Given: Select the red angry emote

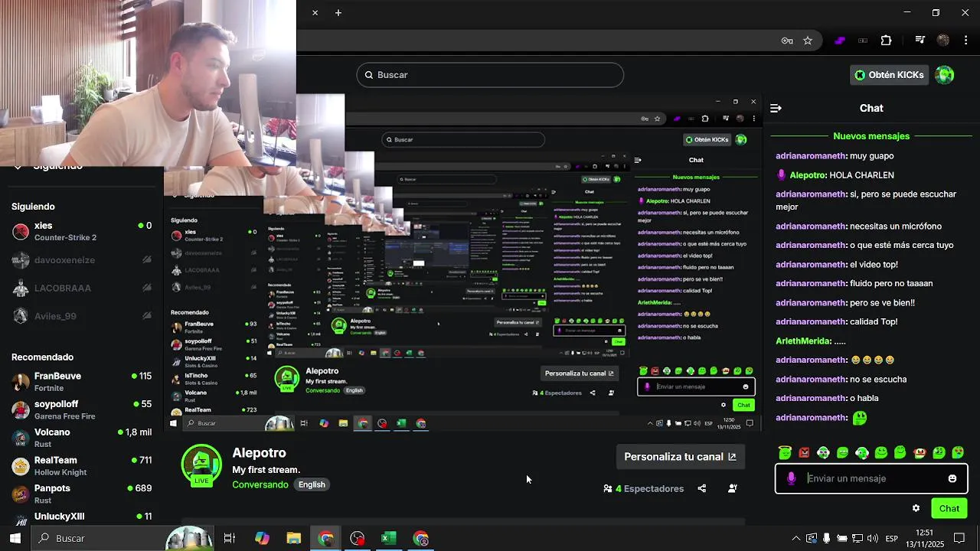Looking at the screenshot, I should pos(804,452).
